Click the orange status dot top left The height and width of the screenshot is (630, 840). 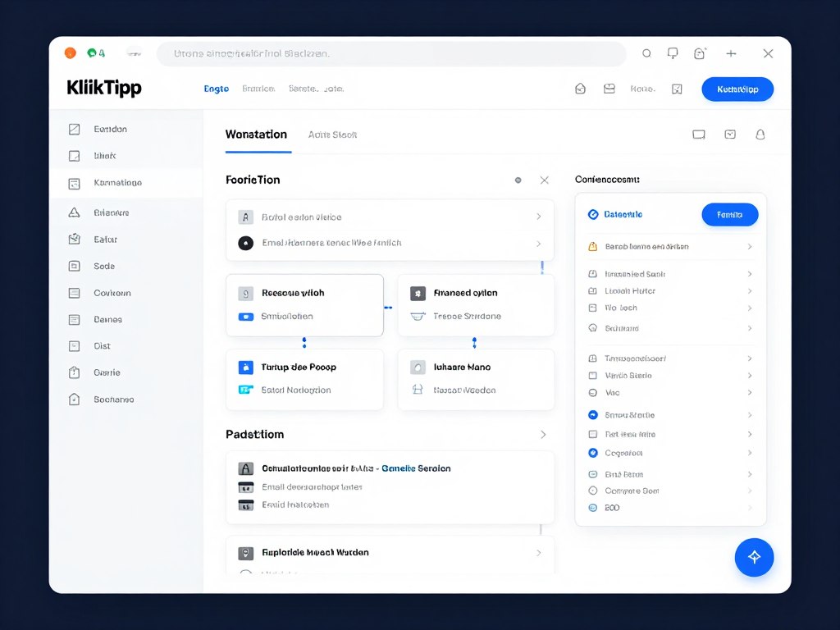click(x=69, y=52)
